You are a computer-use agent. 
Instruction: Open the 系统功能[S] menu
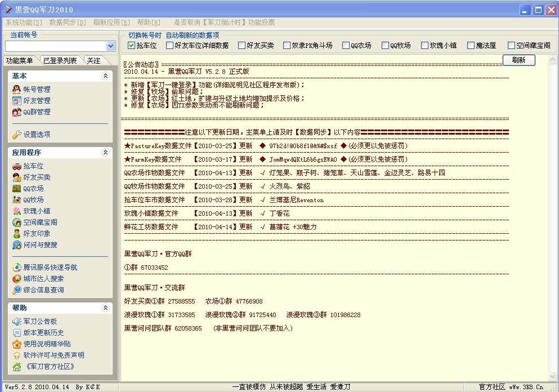pos(24,23)
